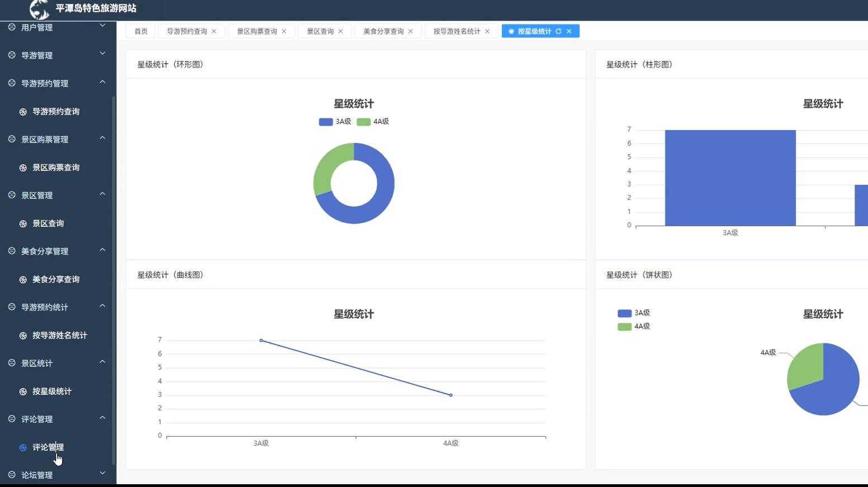Switch to the 按导游姓名统计 tab
The width and height of the screenshot is (868, 487).
(x=457, y=31)
